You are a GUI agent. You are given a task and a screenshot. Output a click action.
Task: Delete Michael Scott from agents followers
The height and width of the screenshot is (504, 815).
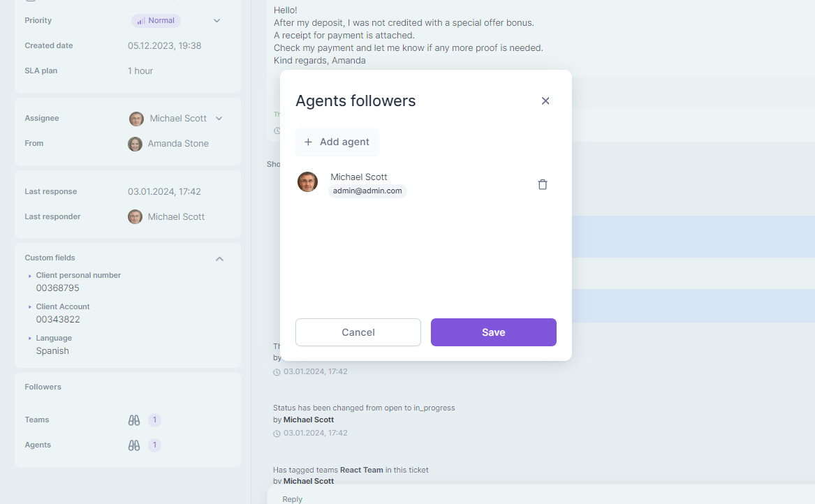pyautogui.click(x=543, y=184)
